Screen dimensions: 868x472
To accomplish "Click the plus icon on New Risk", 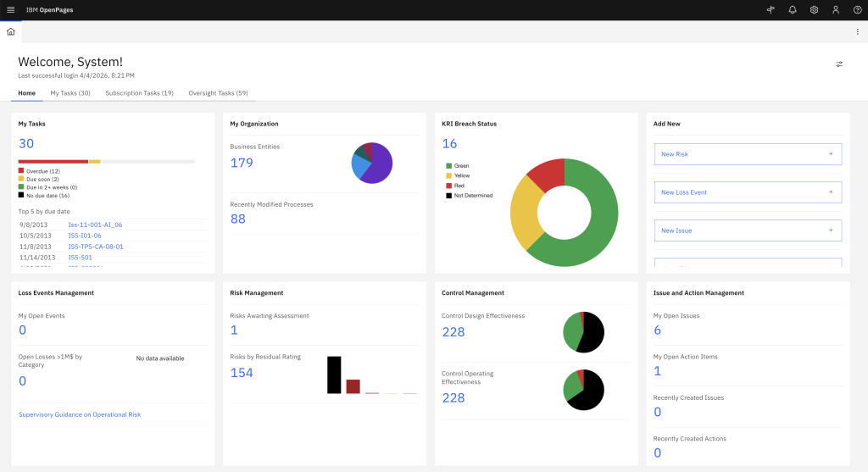I will (831, 154).
